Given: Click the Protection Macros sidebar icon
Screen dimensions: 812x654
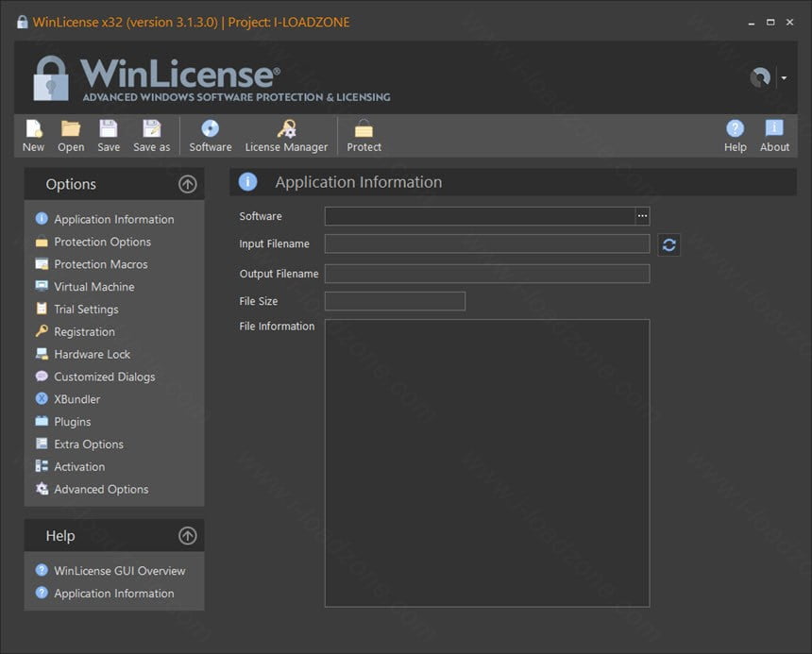Looking at the screenshot, I should [x=42, y=264].
